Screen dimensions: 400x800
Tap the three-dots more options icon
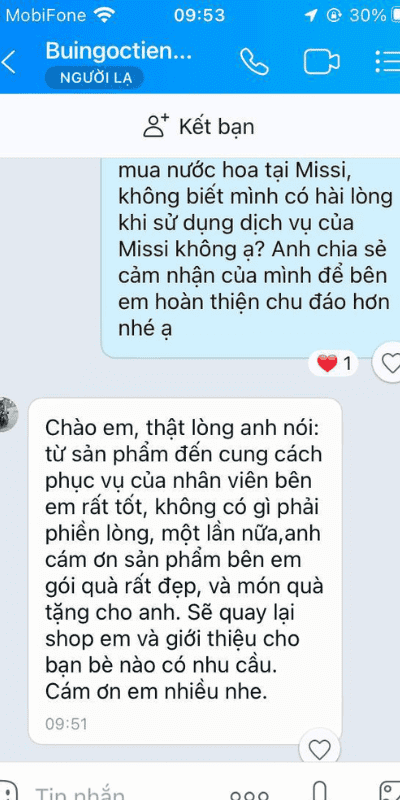[x=249, y=794]
